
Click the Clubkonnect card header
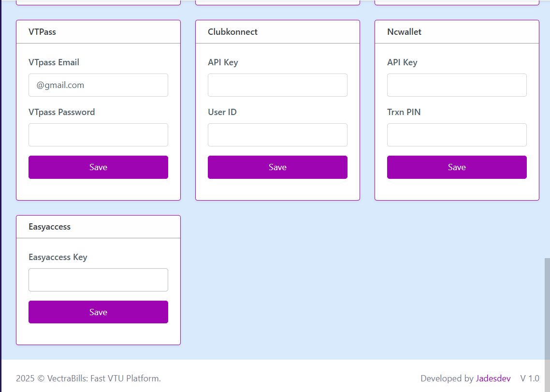pos(232,32)
